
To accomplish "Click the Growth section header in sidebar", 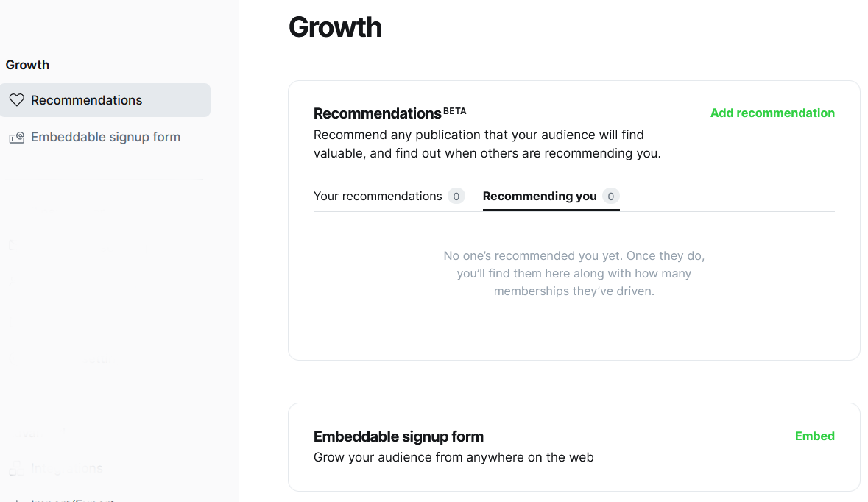I will pyautogui.click(x=27, y=65).
